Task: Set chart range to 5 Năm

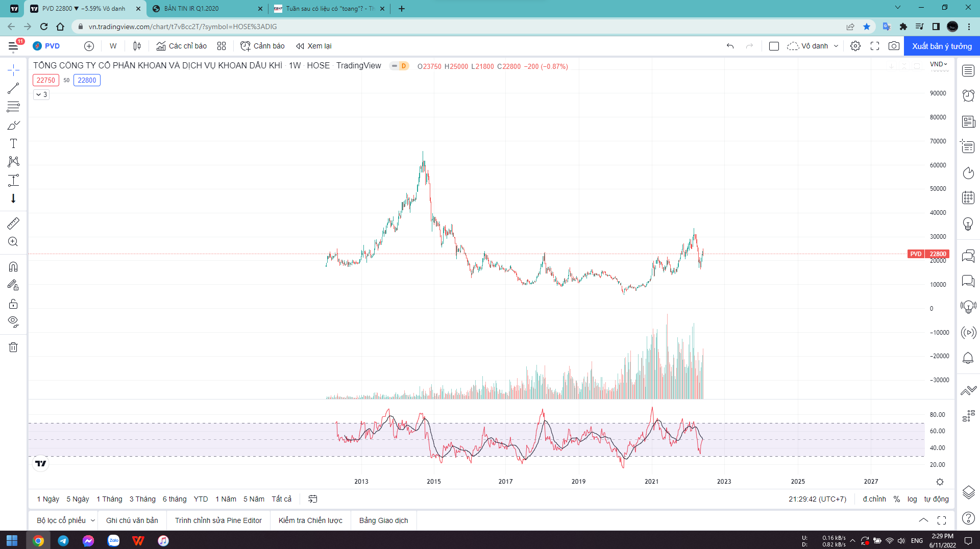Action: point(254,499)
